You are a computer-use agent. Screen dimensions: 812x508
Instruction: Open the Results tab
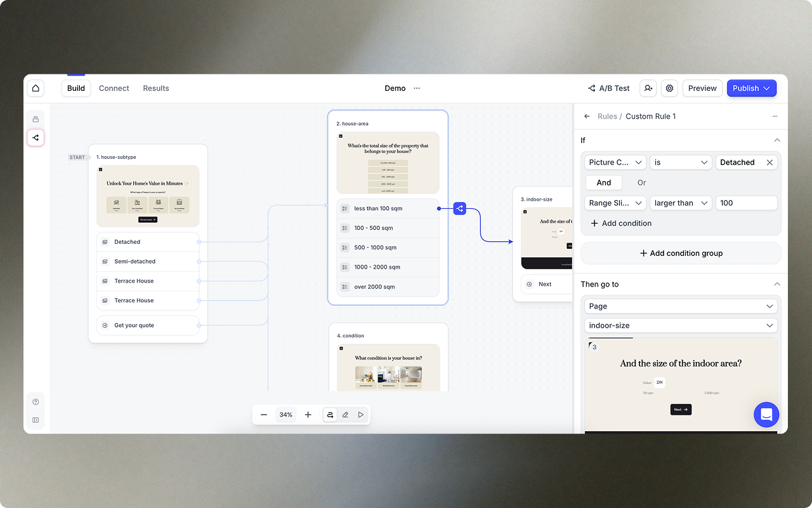(x=156, y=88)
